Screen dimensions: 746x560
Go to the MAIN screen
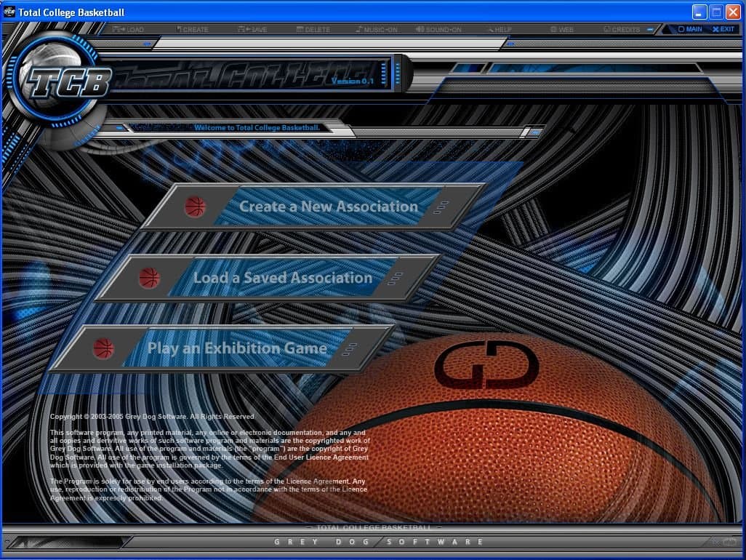point(690,29)
